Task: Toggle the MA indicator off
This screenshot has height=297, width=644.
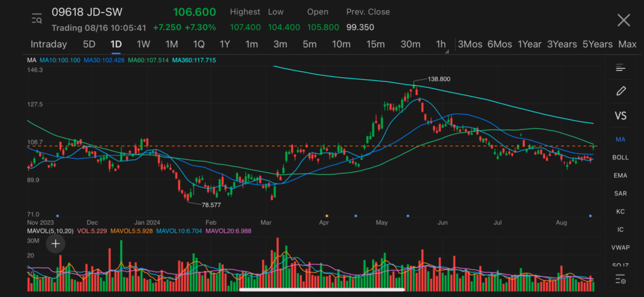Action: point(621,139)
